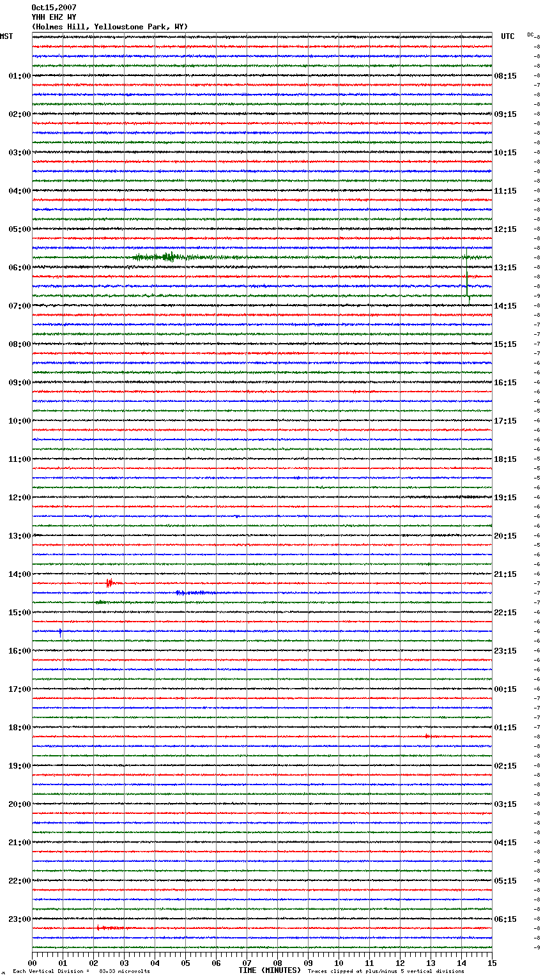
Task: Click the 16:15 UTC time label
Action: 505,383
